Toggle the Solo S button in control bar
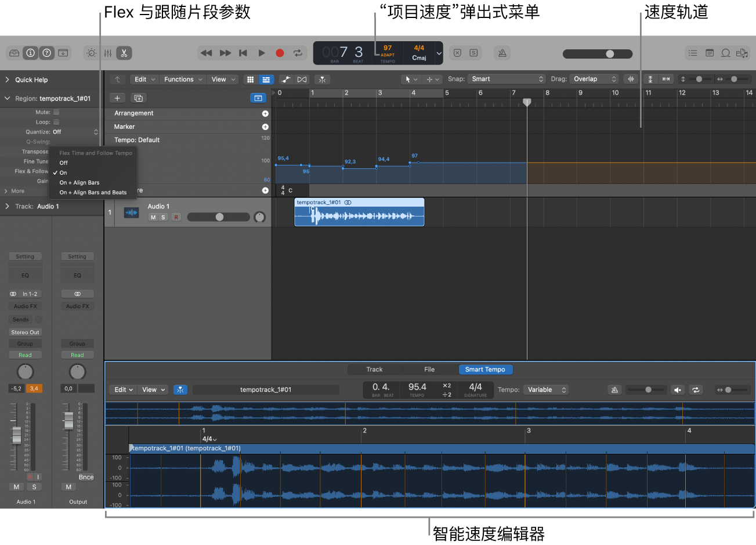The image size is (756, 545). (473, 53)
